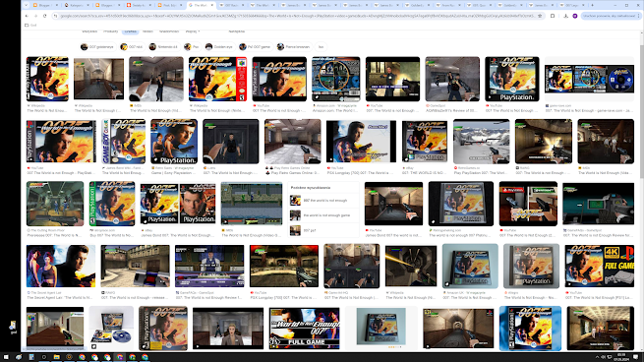This screenshot has width=644, height=362.
Task: Open the desktop shortcut icon on the left
Action: coord(13,327)
